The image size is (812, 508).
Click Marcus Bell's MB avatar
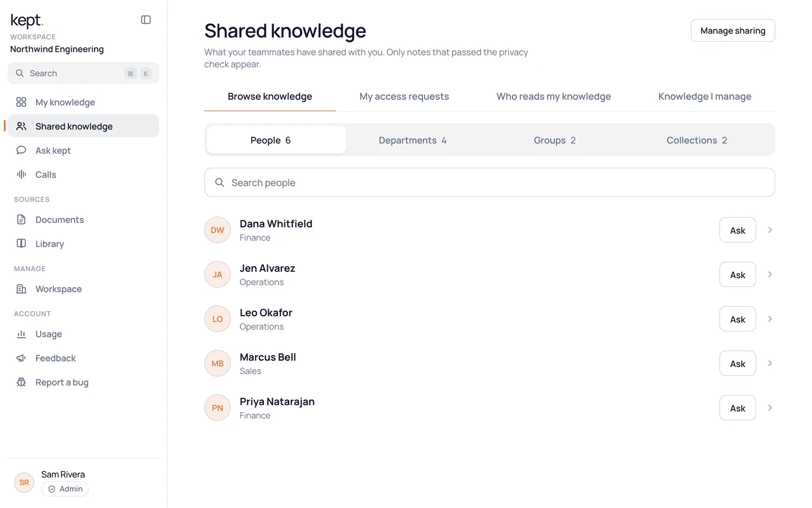[x=218, y=363]
